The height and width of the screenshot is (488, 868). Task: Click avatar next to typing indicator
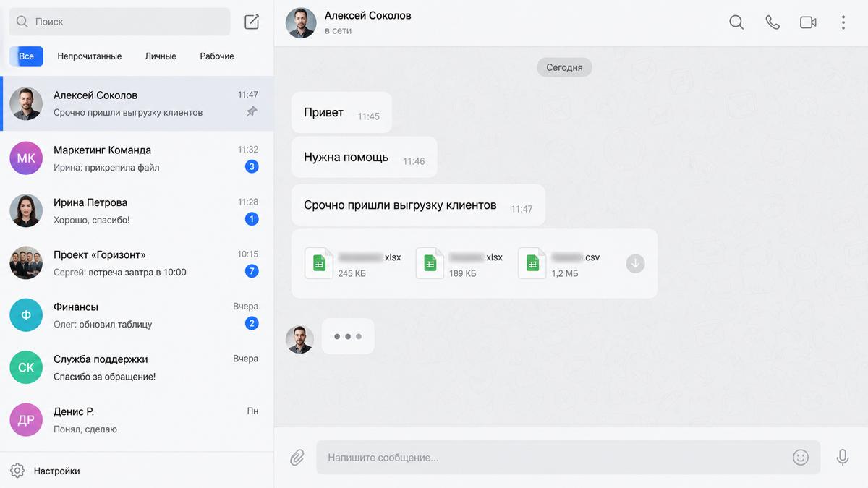pos(299,339)
